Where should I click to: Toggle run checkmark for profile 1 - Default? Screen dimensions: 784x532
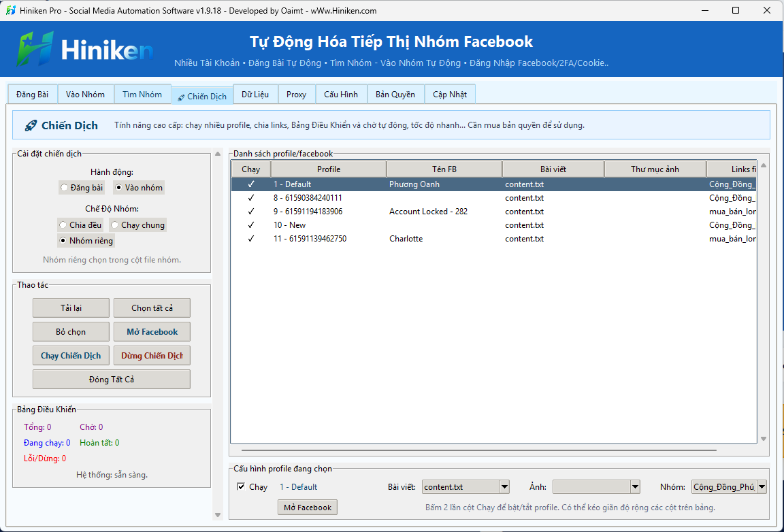pyautogui.click(x=251, y=184)
